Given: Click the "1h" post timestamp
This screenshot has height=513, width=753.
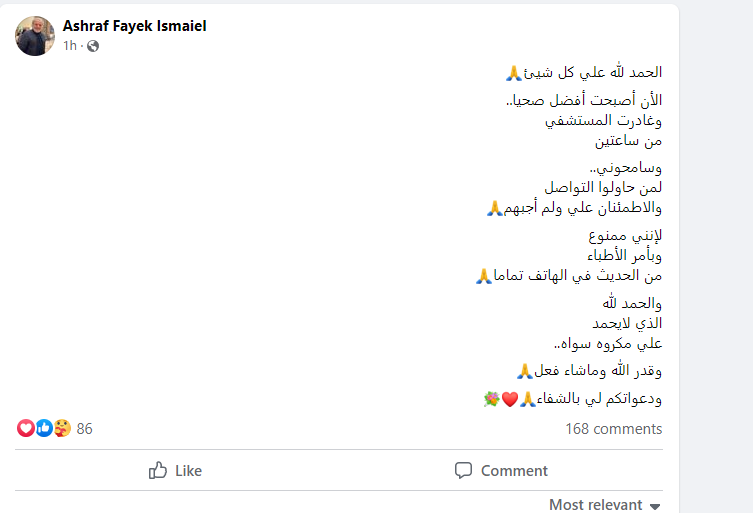Looking at the screenshot, I should (69, 46).
